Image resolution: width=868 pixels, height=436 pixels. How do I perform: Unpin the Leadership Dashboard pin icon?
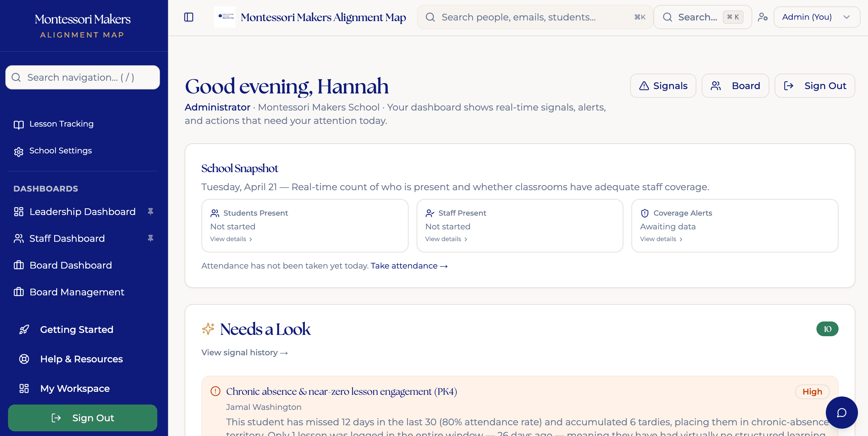pos(151,211)
